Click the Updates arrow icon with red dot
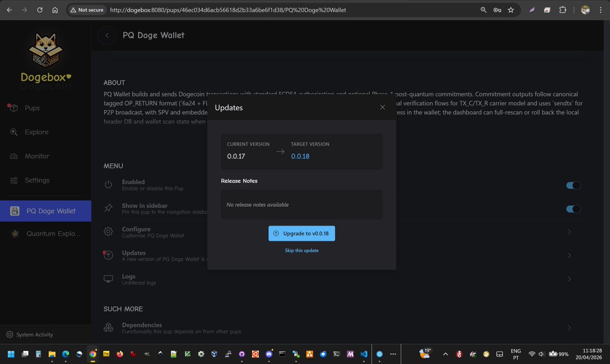This screenshot has height=364, width=610. (x=108, y=255)
